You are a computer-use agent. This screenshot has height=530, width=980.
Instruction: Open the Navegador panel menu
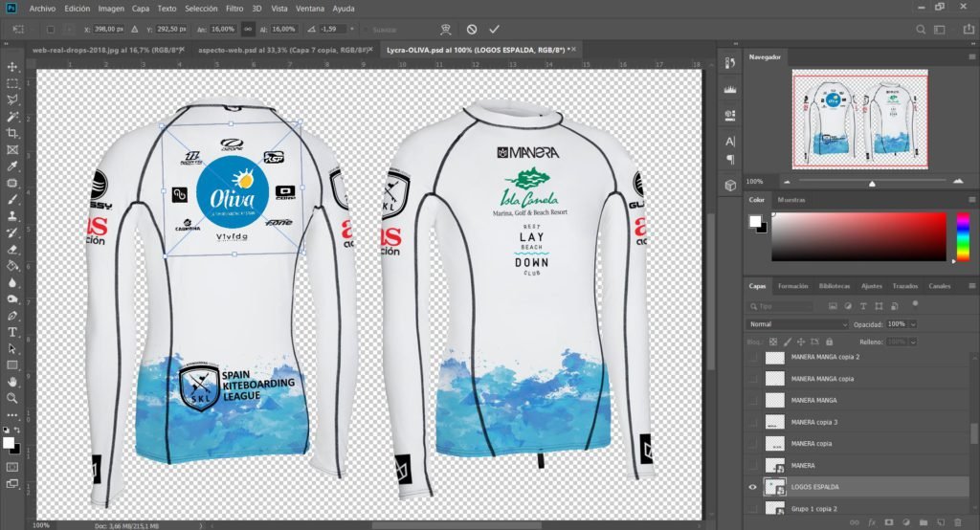coord(972,56)
